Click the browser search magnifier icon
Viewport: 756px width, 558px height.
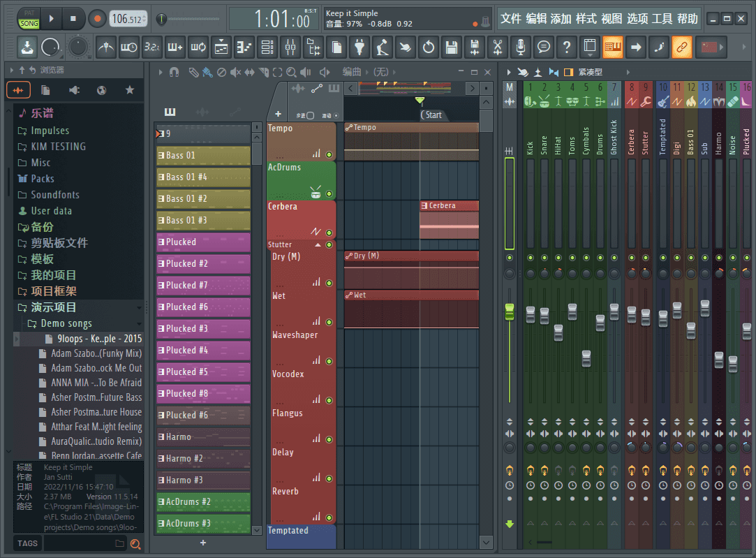pyautogui.click(x=135, y=544)
